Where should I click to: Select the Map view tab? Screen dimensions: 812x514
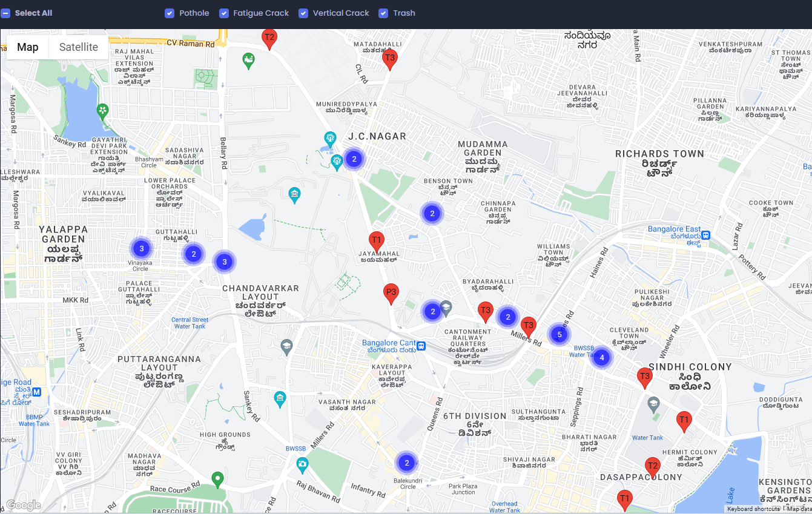28,47
